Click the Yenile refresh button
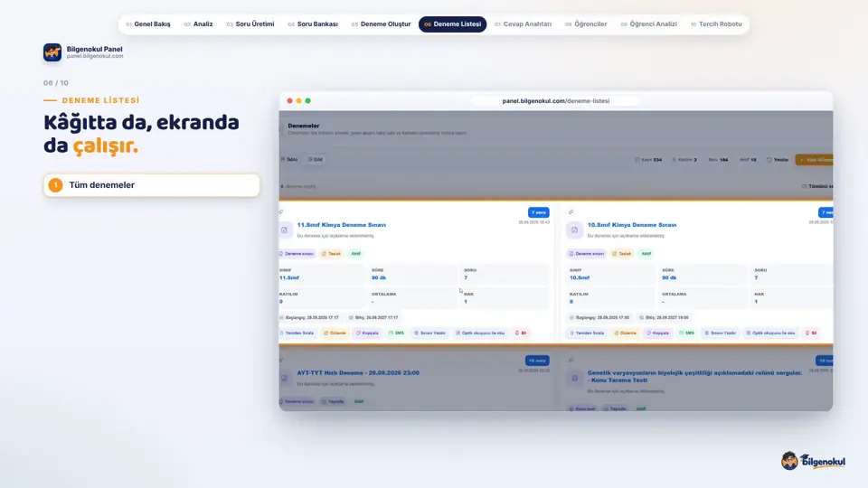 (778, 160)
